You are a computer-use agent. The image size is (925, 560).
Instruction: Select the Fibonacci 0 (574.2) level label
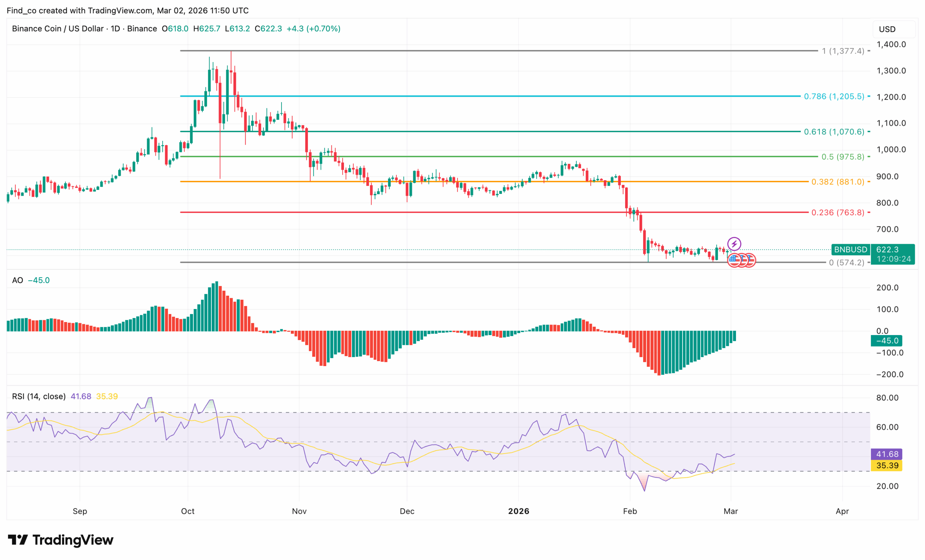pos(847,262)
